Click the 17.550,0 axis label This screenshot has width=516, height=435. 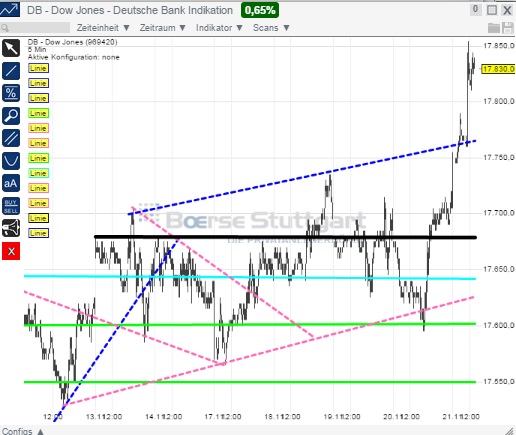(499, 381)
